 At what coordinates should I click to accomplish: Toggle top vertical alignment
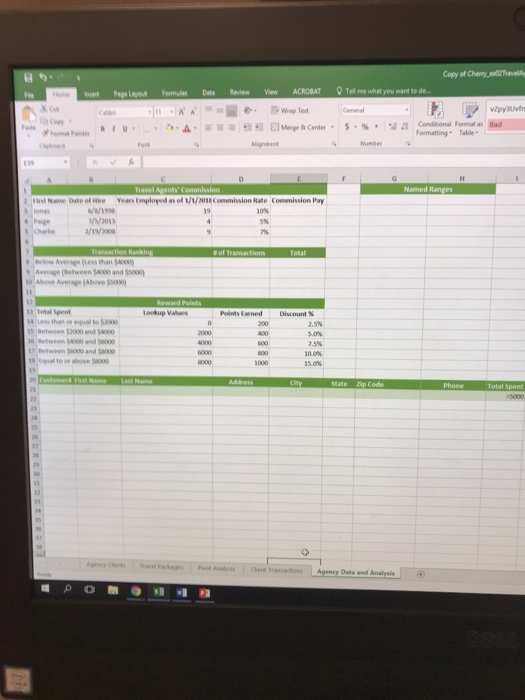pos(208,109)
